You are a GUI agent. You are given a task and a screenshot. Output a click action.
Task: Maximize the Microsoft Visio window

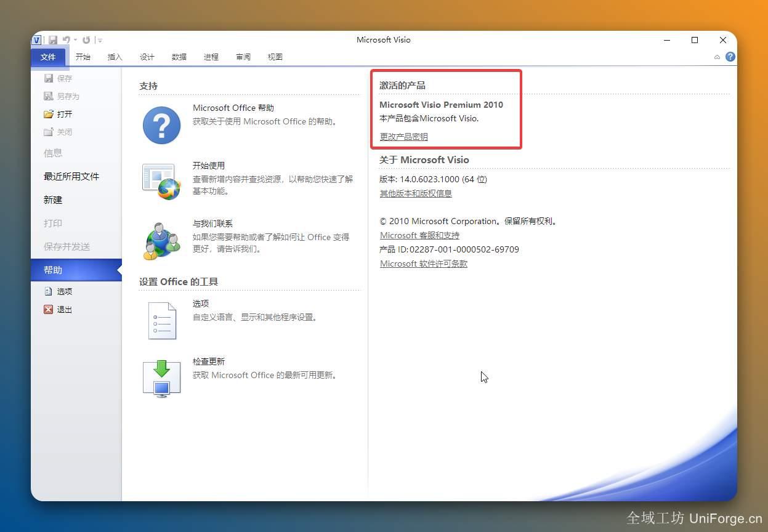point(695,40)
